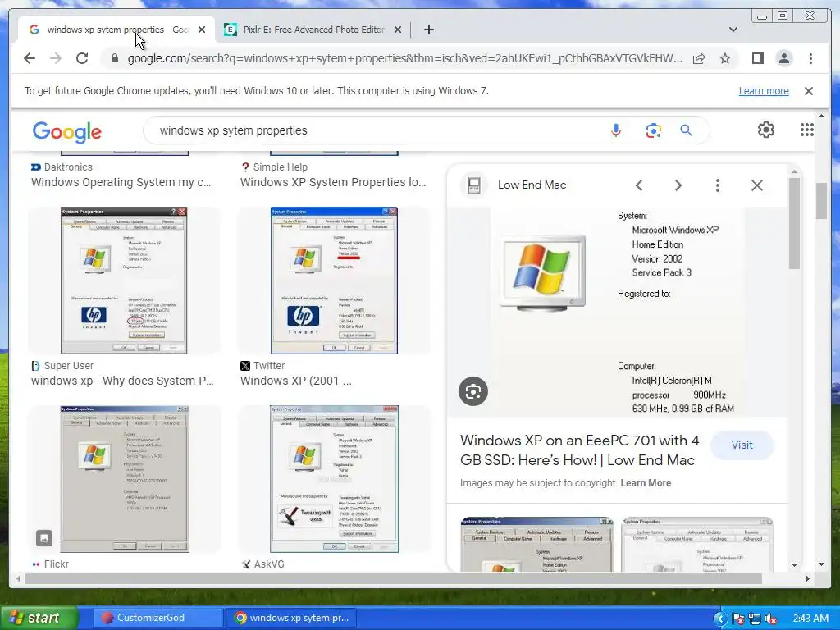
Task: Show hidden tray icons arrow
Action: point(720,619)
